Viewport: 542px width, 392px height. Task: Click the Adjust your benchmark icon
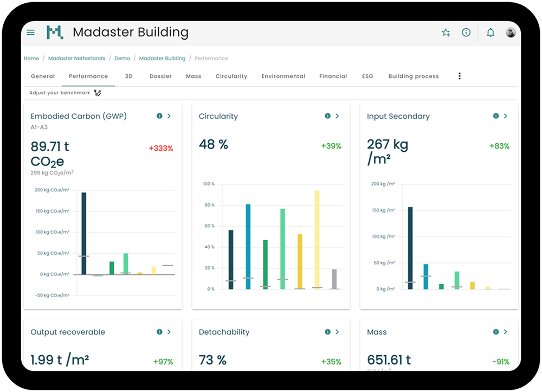click(x=98, y=93)
